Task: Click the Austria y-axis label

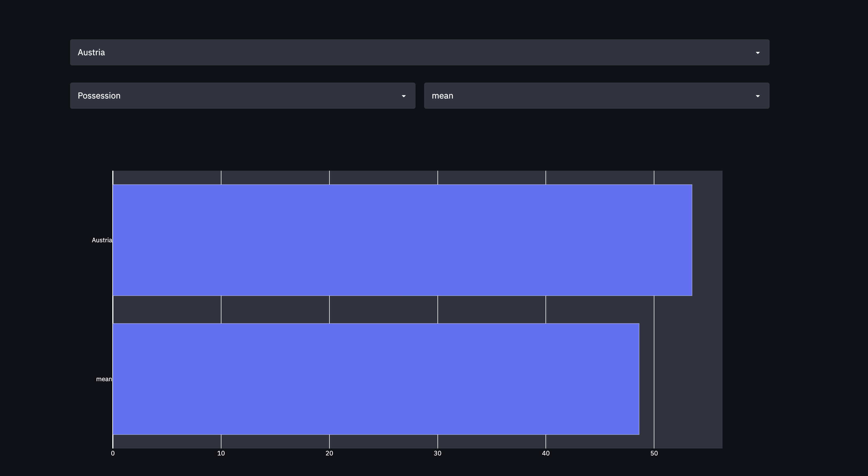Action: pyautogui.click(x=102, y=240)
